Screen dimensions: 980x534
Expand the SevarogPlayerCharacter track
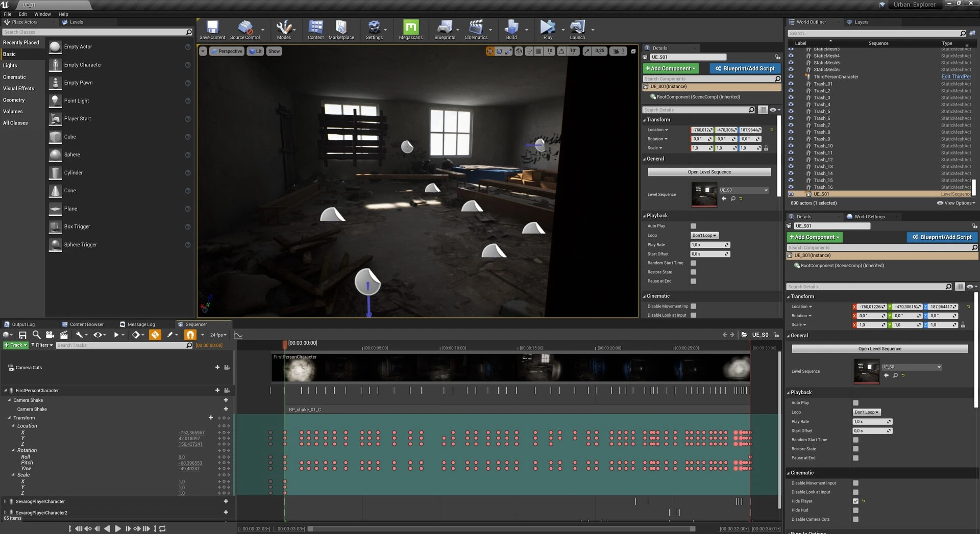[5, 501]
